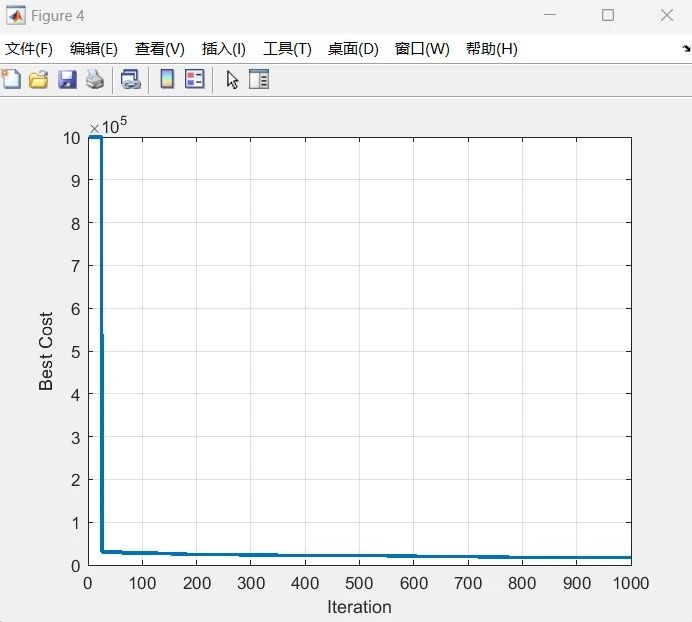The height and width of the screenshot is (622, 692).
Task: Open the Property Inspector icon
Action: [259, 79]
